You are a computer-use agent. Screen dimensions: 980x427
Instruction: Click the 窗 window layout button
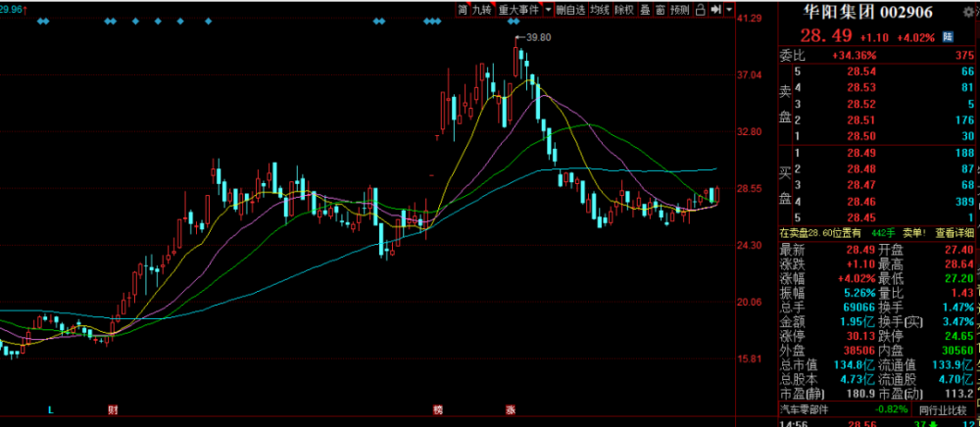coord(660,10)
